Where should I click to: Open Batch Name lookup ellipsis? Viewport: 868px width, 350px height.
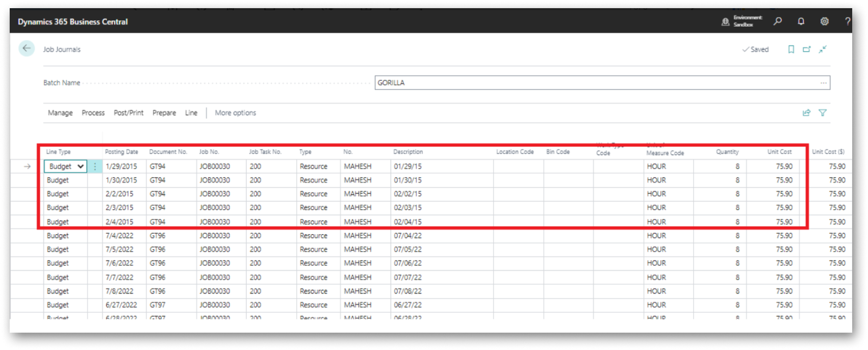(x=823, y=83)
